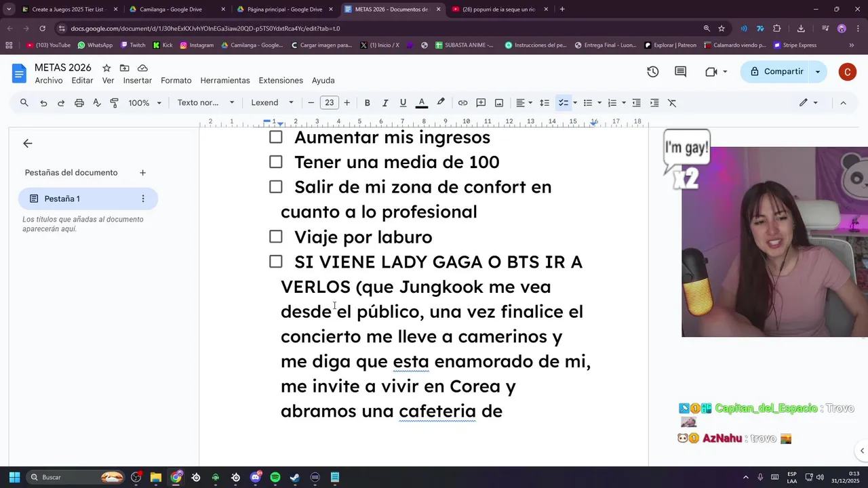Check the 'Tener una media de 100' checkbox

tap(275, 162)
